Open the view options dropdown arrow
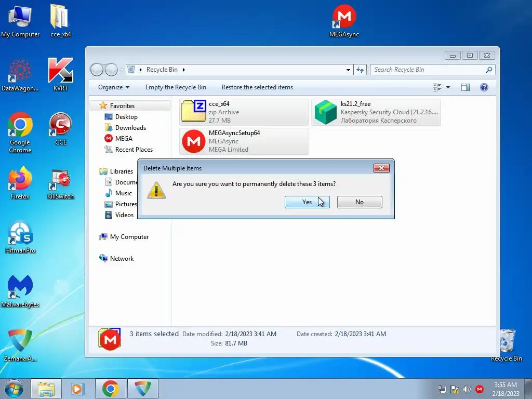 coord(448,87)
